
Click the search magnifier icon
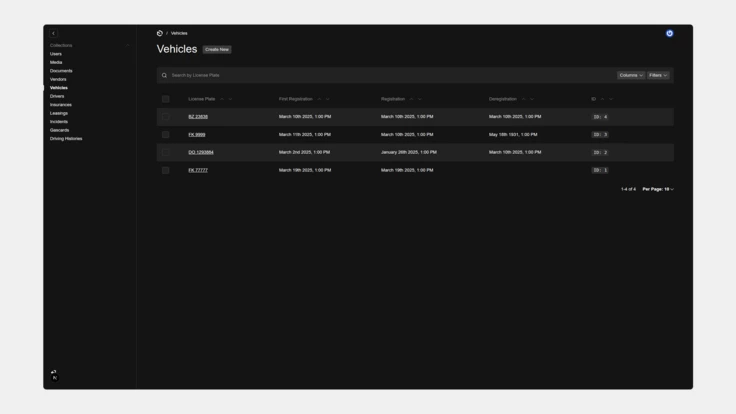coord(164,75)
